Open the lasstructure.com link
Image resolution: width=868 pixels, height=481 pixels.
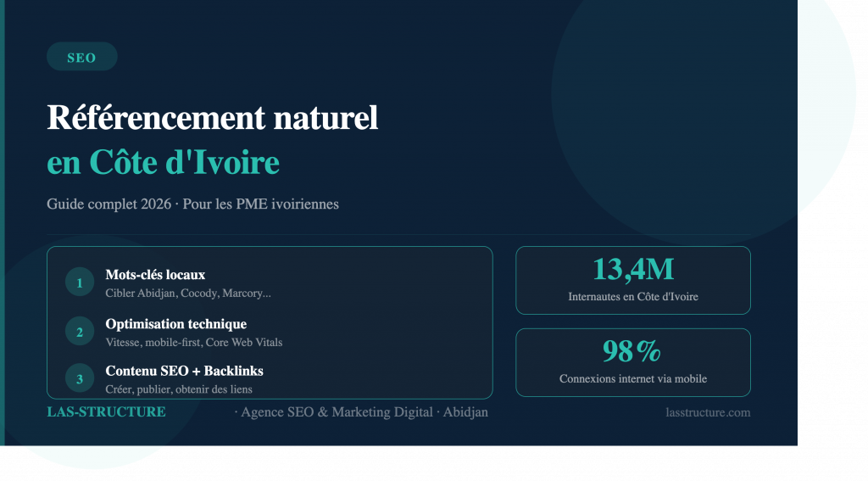(x=708, y=412)
